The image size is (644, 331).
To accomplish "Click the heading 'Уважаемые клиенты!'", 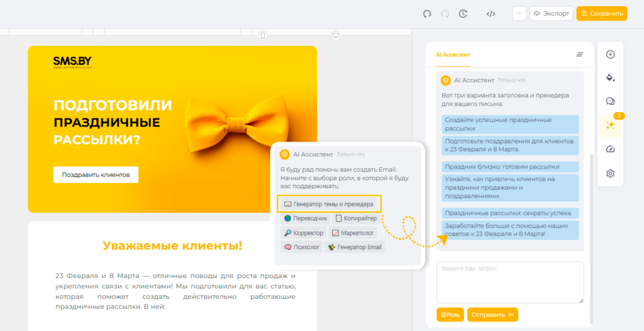I will (x=172, y=246).
